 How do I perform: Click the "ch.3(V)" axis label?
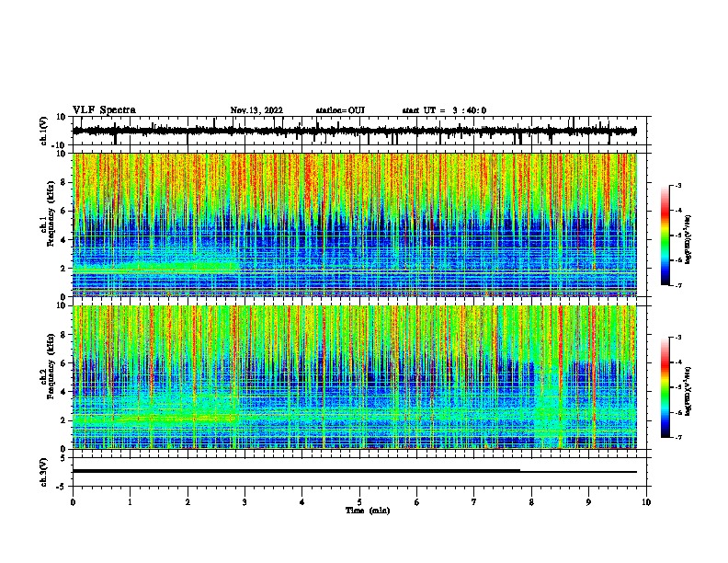(44, 472)
